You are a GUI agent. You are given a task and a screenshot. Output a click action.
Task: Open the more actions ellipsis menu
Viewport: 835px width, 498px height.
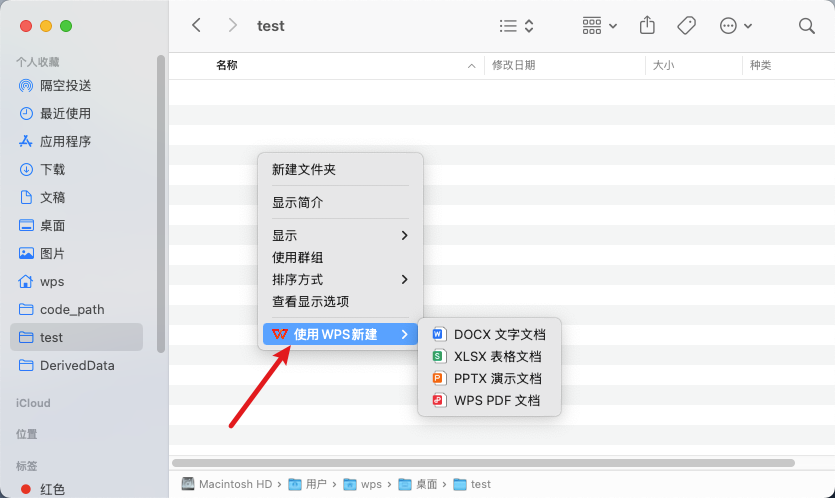(735, 26)
